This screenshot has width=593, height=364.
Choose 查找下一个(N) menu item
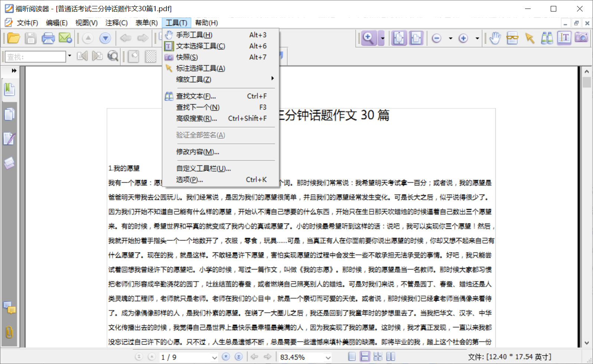221,107
